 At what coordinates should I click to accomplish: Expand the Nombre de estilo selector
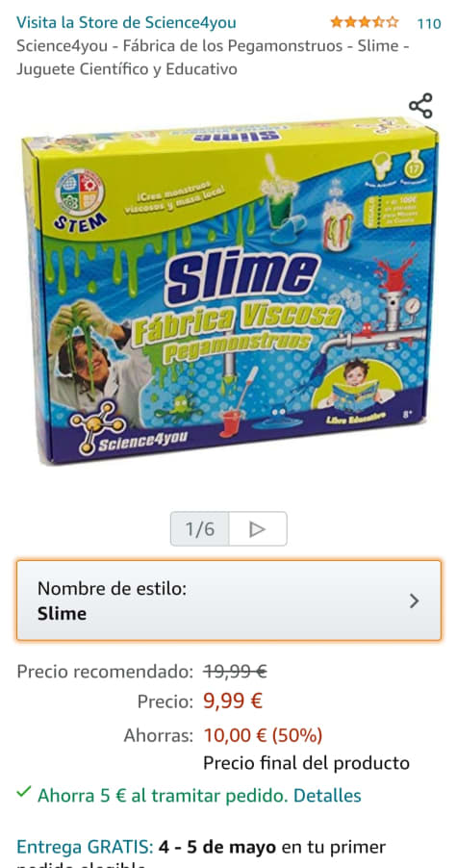pos(229,600)
